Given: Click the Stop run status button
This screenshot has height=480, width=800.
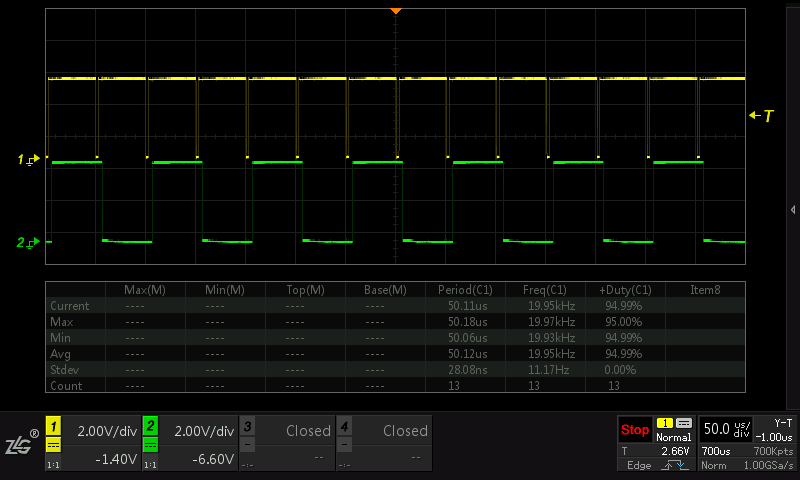Looking at the screenshot, I should [635, 430].
